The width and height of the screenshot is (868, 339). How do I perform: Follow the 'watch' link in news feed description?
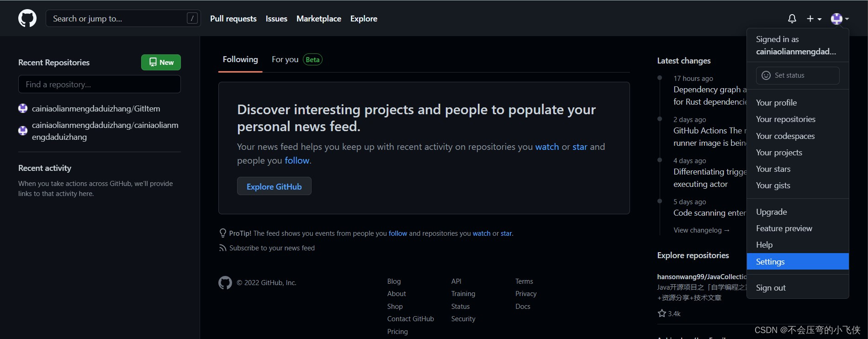click(x=547, y=147)
